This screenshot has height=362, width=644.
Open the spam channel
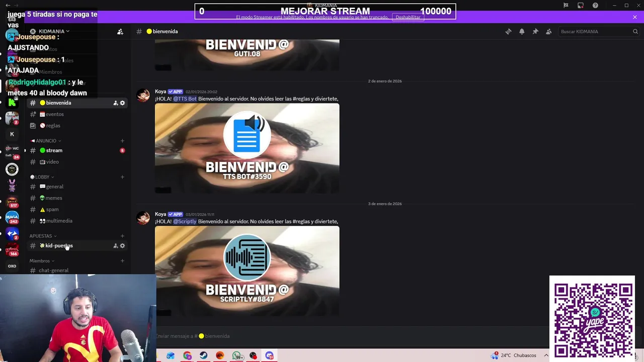coord(76,209)
